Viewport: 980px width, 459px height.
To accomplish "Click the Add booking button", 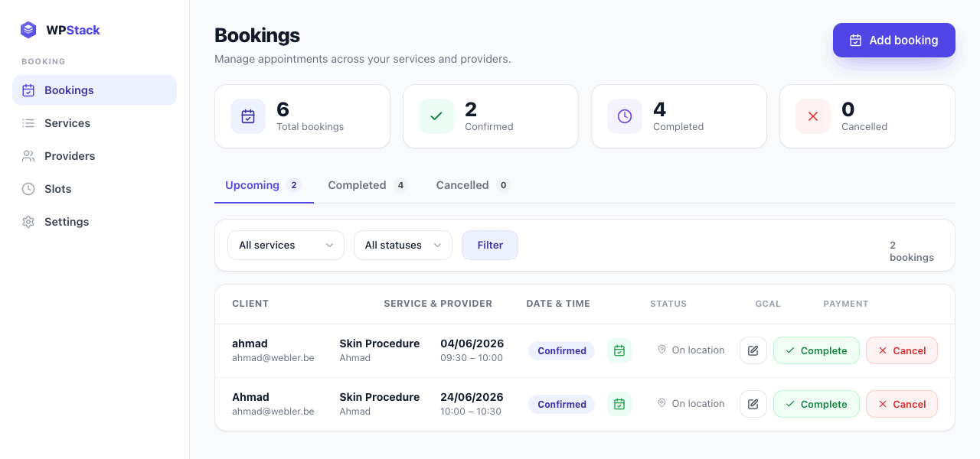I will 894,40.
